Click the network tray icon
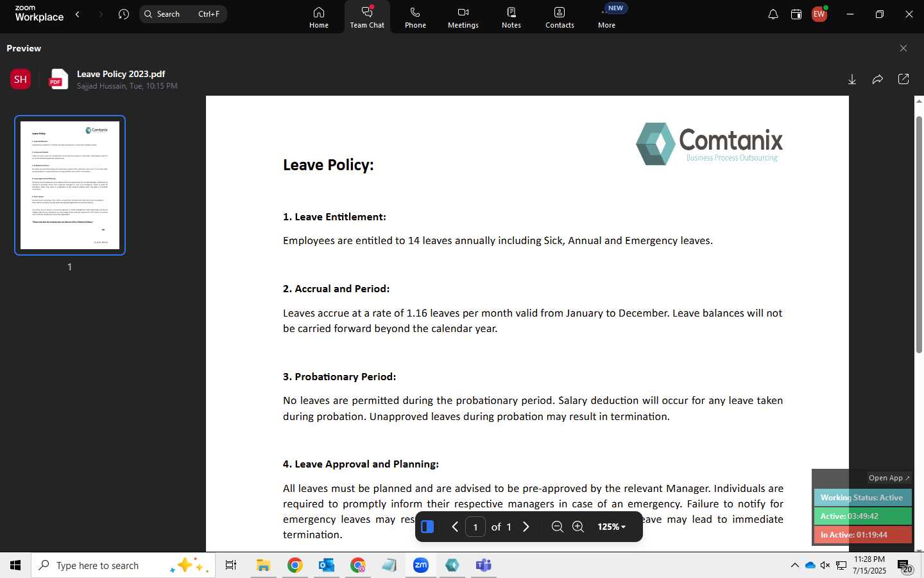This screenshot has width=924, height=578. (841, 565)
